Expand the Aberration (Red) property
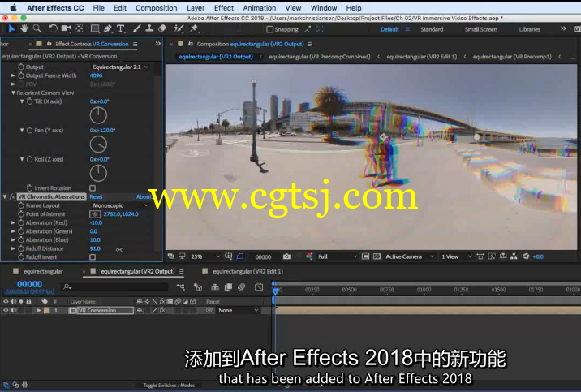Screen dimensions: 581x392 [x=13, y=222]
